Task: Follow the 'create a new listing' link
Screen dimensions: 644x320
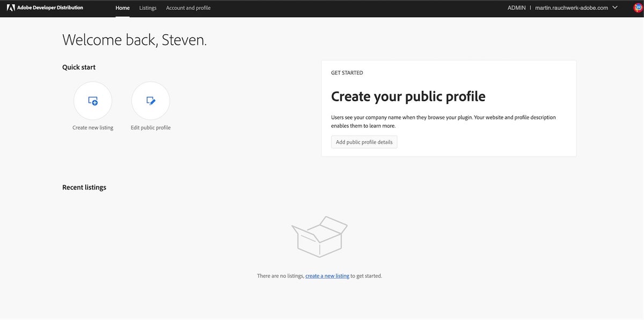Action: (327, 276)
